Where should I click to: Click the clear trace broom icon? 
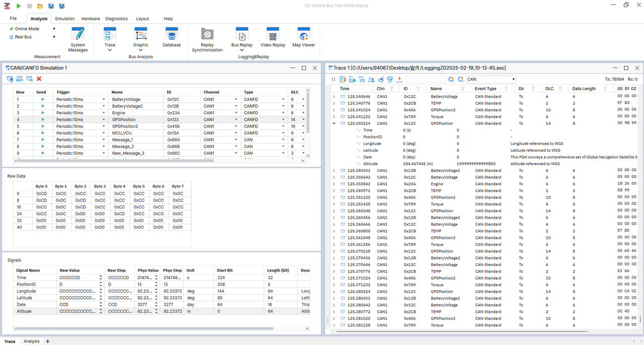(x=381, y=79)
